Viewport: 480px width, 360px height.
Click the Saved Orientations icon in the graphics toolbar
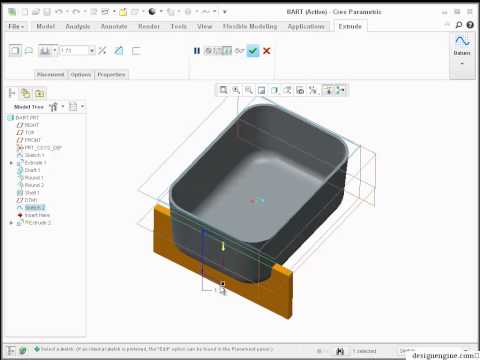coord(287,90)
